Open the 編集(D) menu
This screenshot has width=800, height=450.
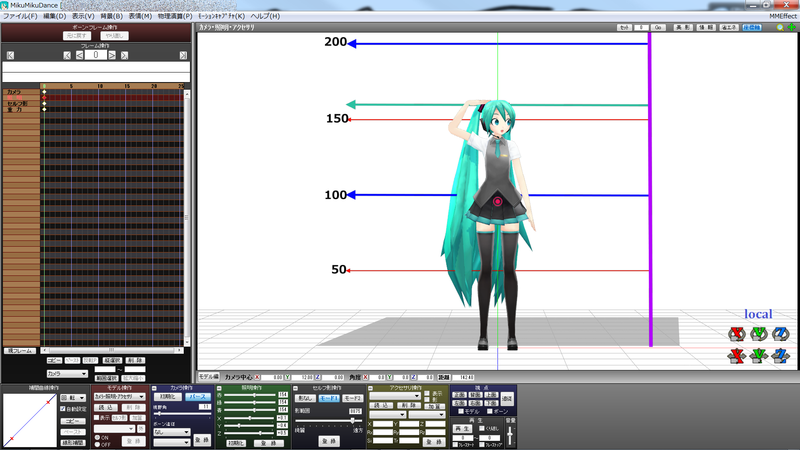coord(55,16)
